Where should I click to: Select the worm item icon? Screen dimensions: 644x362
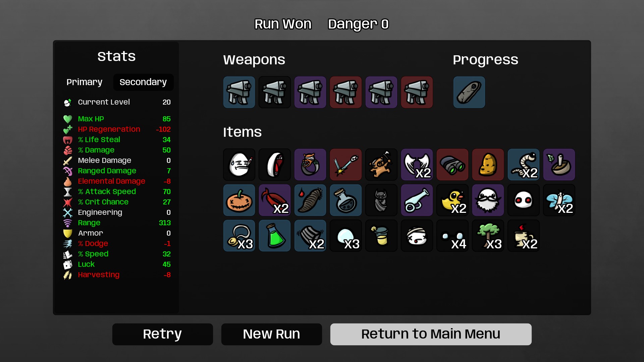[x=524, y=165]
